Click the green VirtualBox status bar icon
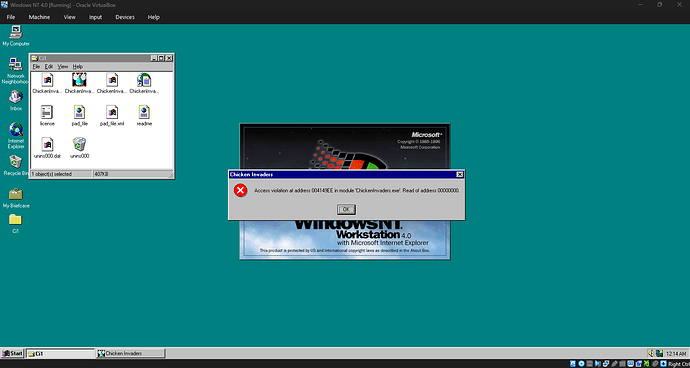The image size is (690, 368). point(647,364)
